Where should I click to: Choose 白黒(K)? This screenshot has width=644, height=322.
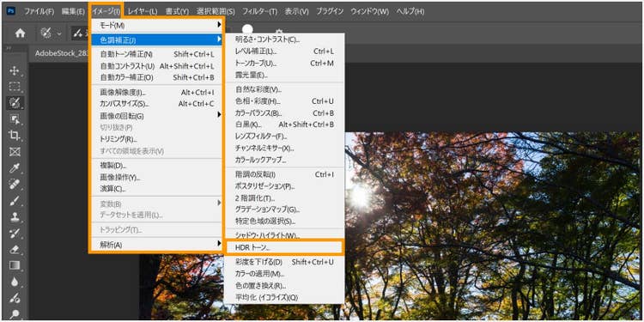click(x=284, y=125)
